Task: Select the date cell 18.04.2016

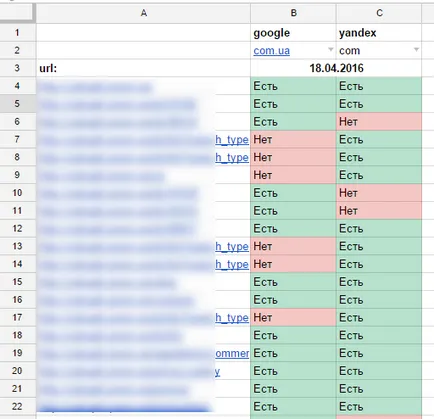Action: pos(336,68)
